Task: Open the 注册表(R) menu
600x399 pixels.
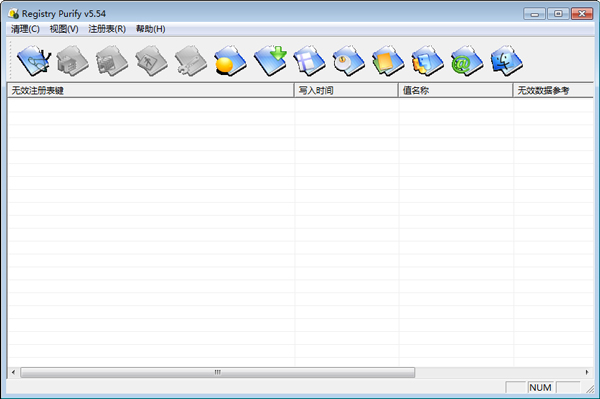Action: click(107, 29)
